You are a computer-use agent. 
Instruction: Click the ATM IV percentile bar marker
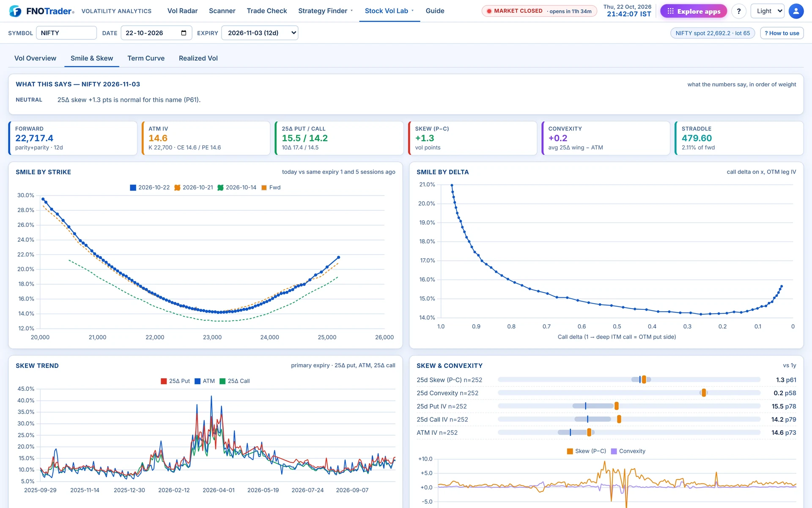[x=589, y=432]
